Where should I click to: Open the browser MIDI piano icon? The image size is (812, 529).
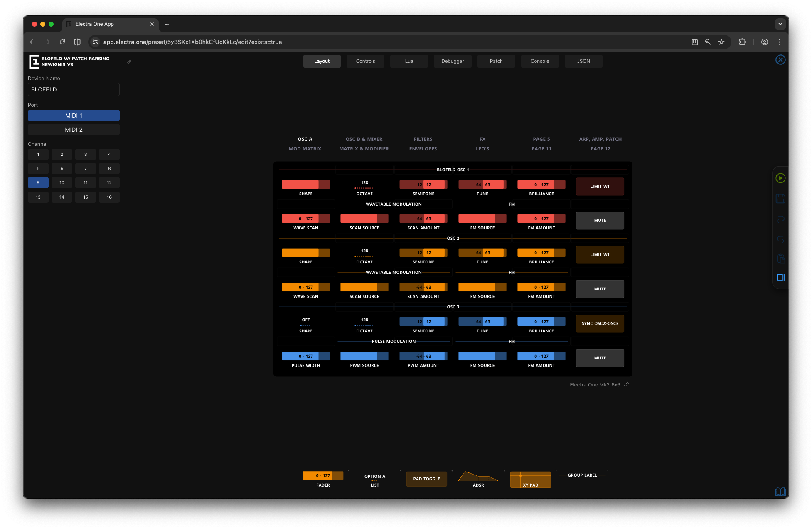(x=694, y=42)
